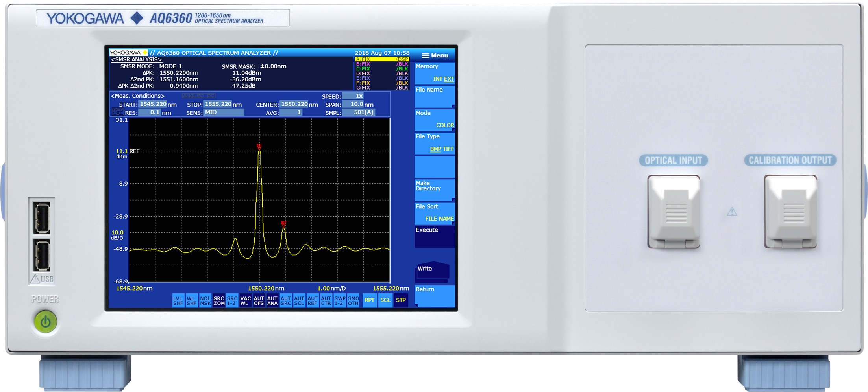Viewport: 868px width, 392px height.
Task: Click the CENTER wavelength field
Action: [294, 104]
